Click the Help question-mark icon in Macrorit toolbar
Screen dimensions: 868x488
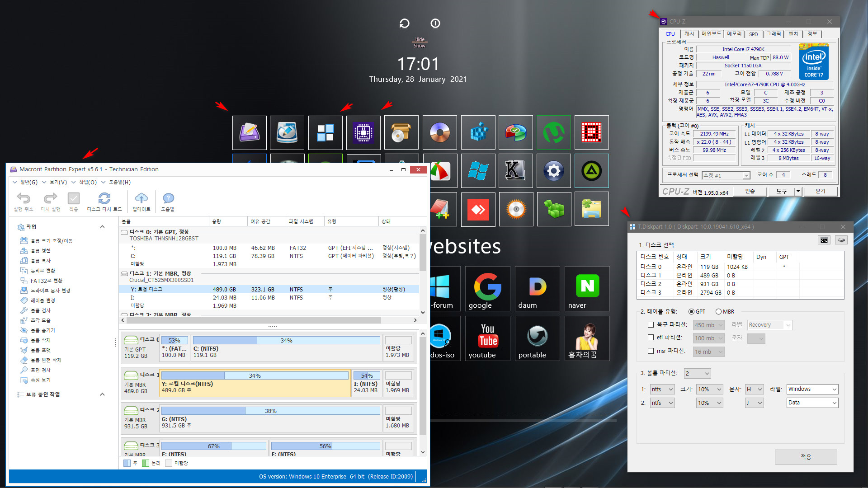(x=168, y=198)
